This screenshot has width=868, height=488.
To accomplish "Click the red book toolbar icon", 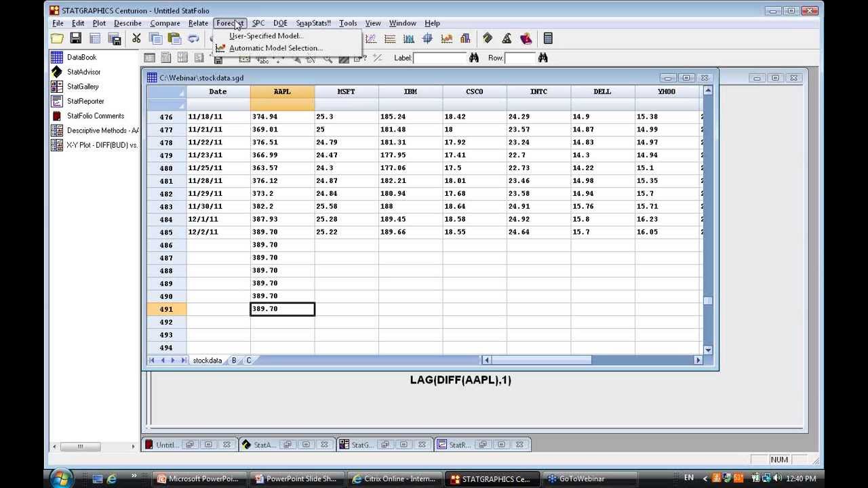I will point(526,39).
